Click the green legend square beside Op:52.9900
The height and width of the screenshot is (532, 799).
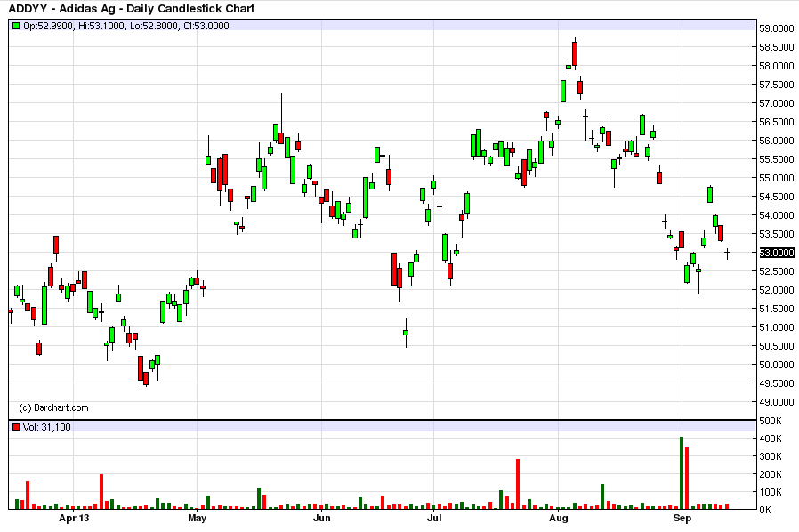click(16, 26)
